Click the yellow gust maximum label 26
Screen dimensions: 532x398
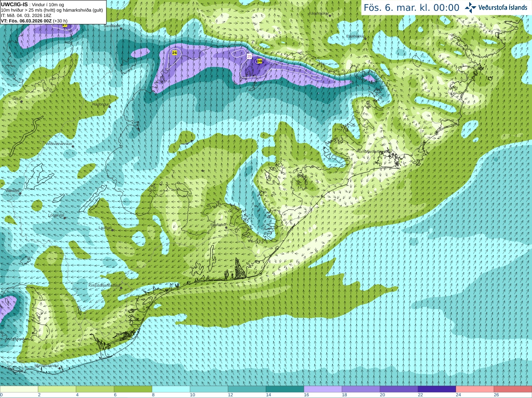pyautogui.click(x=175, y=53)
